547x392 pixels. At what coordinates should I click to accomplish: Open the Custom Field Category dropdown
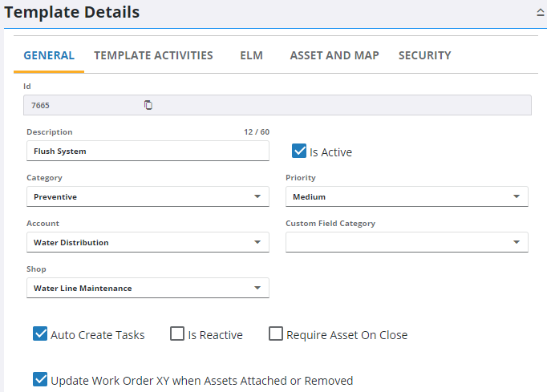pyautogui.click(x=516, y=242)
